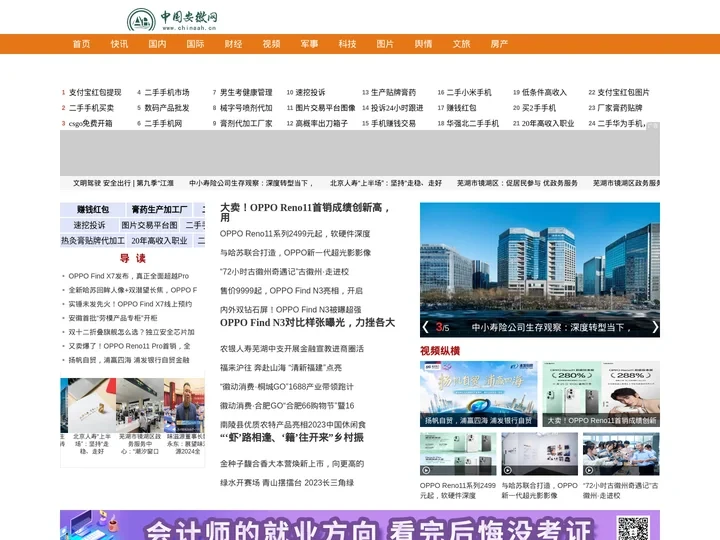Image resolution: width=720 pixels, height=540 pixels.
Task: Click ticker headline 北京人寿"上半场"
Action: coord(386,183)
